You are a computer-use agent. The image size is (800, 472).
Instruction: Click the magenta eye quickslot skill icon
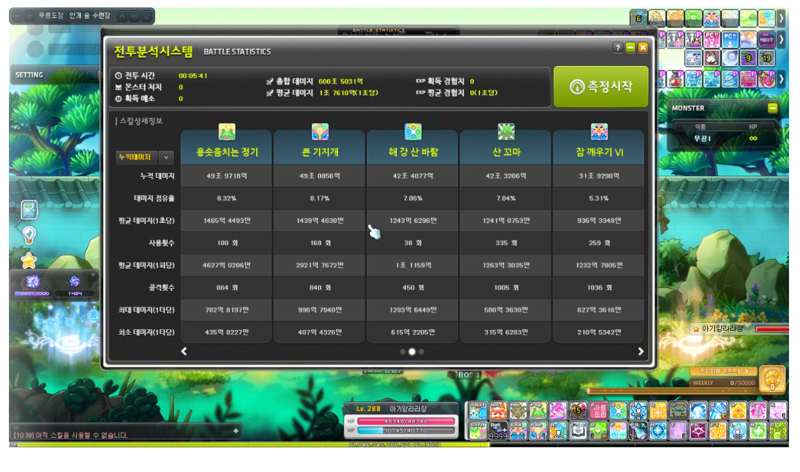698,431
